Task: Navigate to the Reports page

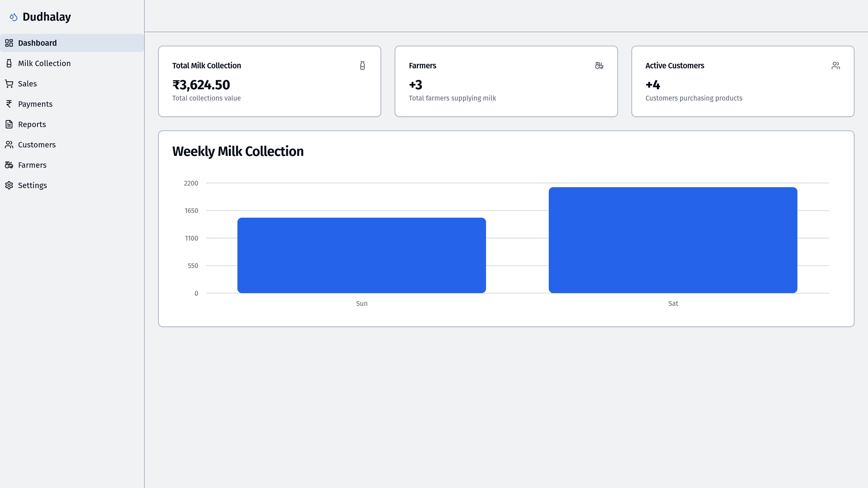Action: click(32, 124)
